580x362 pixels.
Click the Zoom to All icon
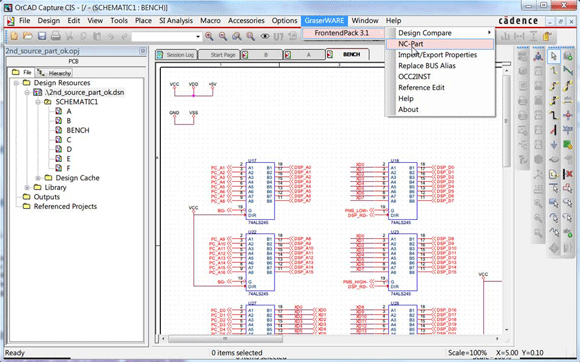click(x=250, y=36)
